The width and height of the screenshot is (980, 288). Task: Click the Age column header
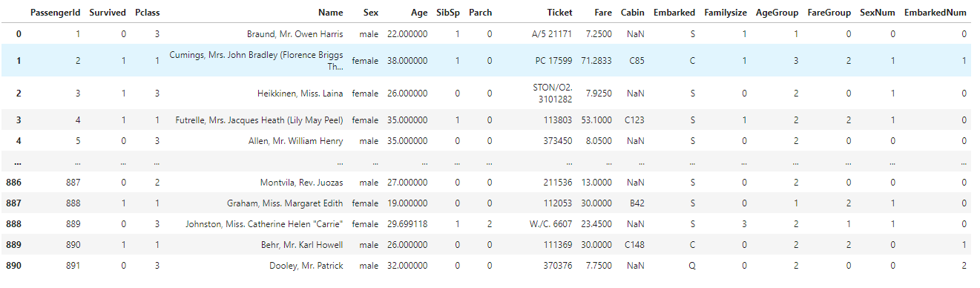click(x=418, y=13)
